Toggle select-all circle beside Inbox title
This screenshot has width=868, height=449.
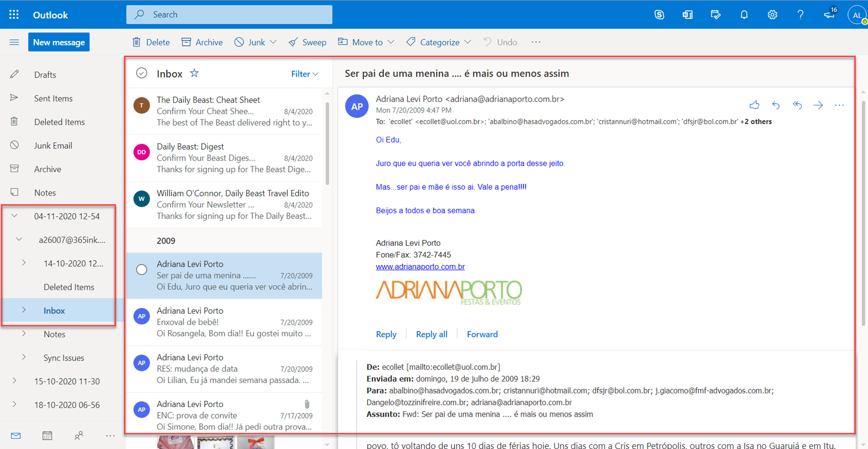coord(141,73)
